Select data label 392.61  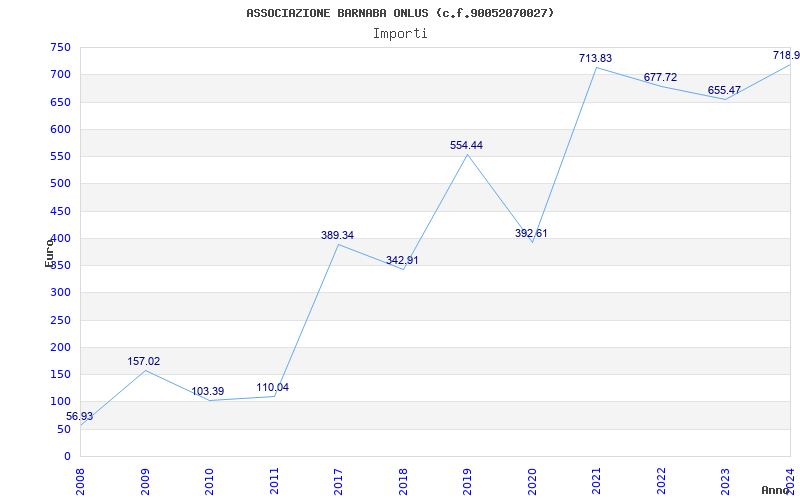click(531, 233)
